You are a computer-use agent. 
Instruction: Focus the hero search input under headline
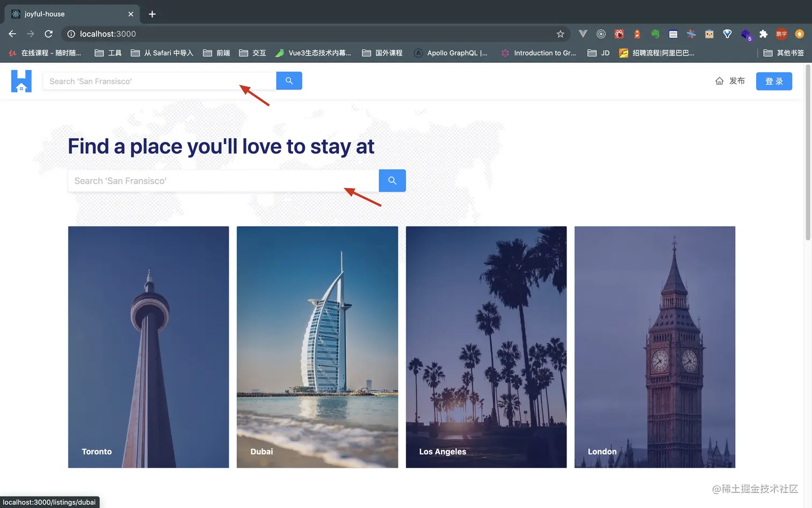[223, 181]
